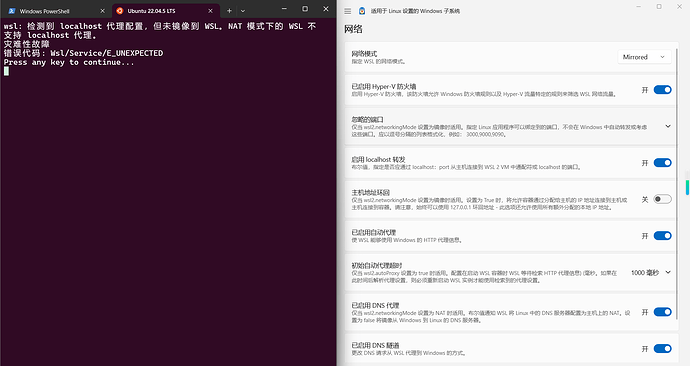Click the 'Press any key to continue...' line

(69, 62)
